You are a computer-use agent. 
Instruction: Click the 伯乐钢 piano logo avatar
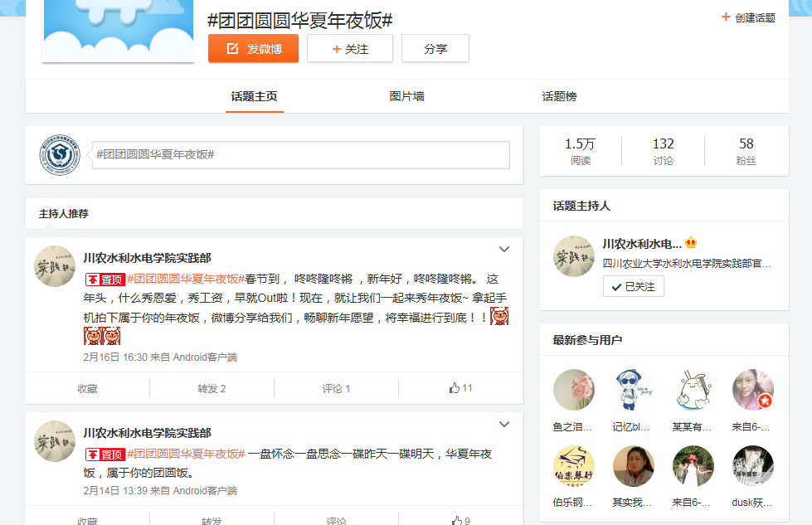tap(573, 466)
